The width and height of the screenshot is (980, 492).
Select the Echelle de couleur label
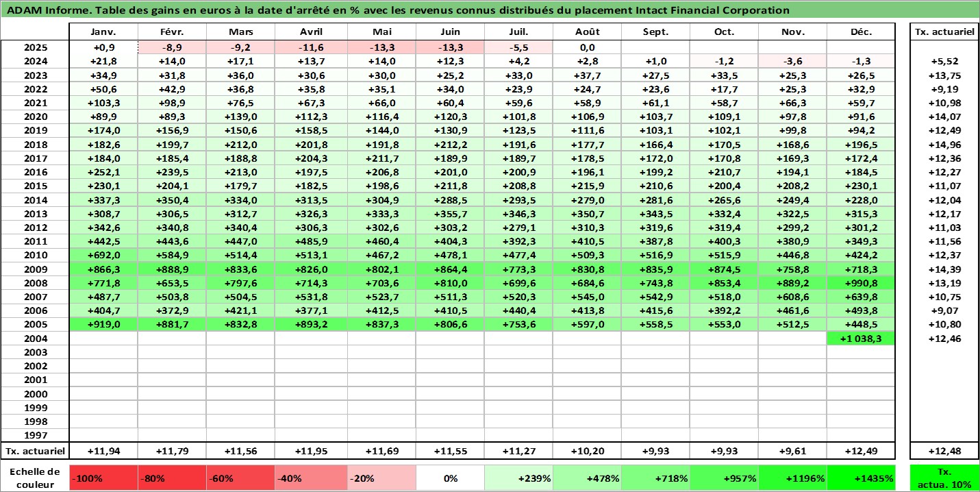click(35, 478)
